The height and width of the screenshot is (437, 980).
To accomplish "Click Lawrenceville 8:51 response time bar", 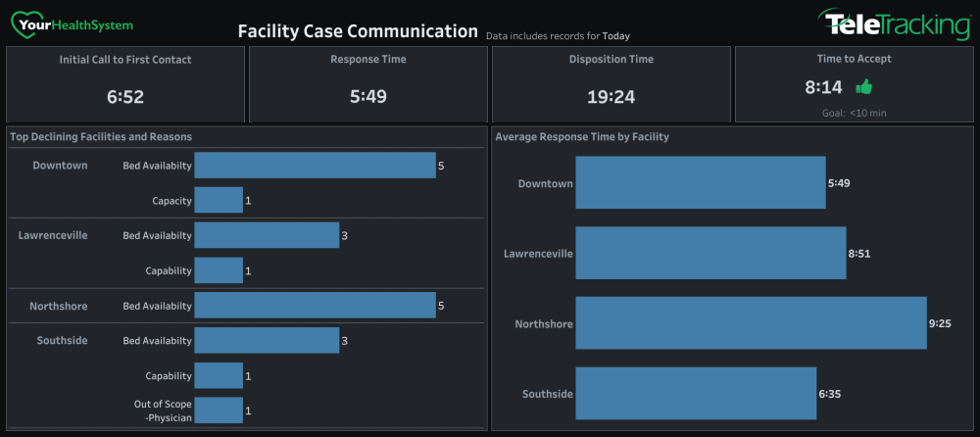I will point(710,253).
